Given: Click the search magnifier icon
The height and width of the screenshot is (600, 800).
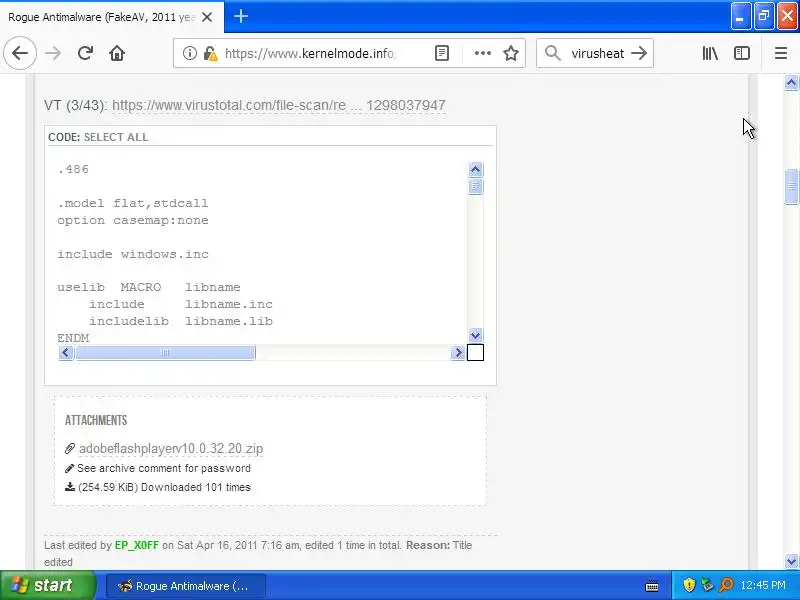Looking at the screenshot, I should [553, 53].
